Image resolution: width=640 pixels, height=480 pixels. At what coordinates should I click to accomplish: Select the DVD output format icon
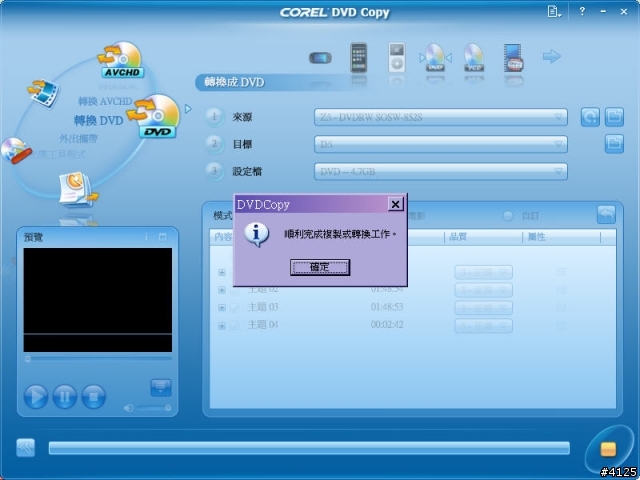(435, 58)
